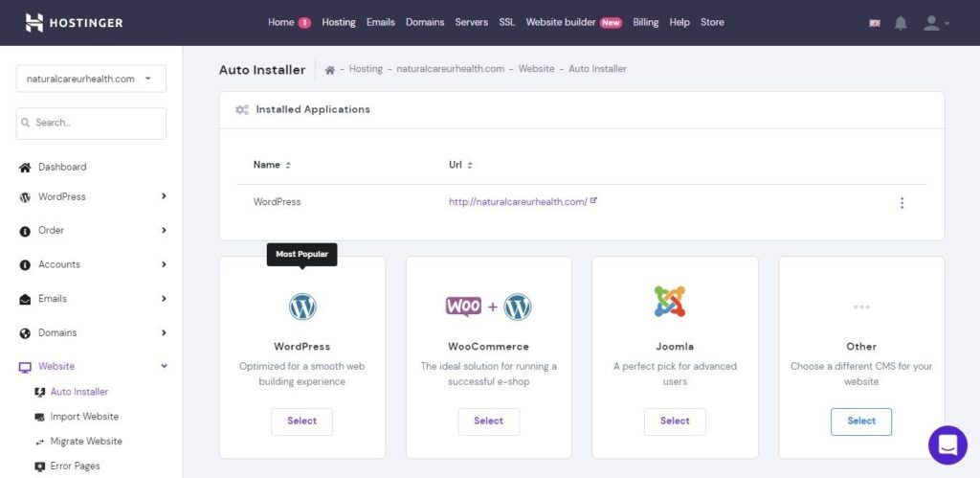Viewport: 980px width, 478px height.
Task: Open three-dot menu for WordPress row
Action: (902, 203)
